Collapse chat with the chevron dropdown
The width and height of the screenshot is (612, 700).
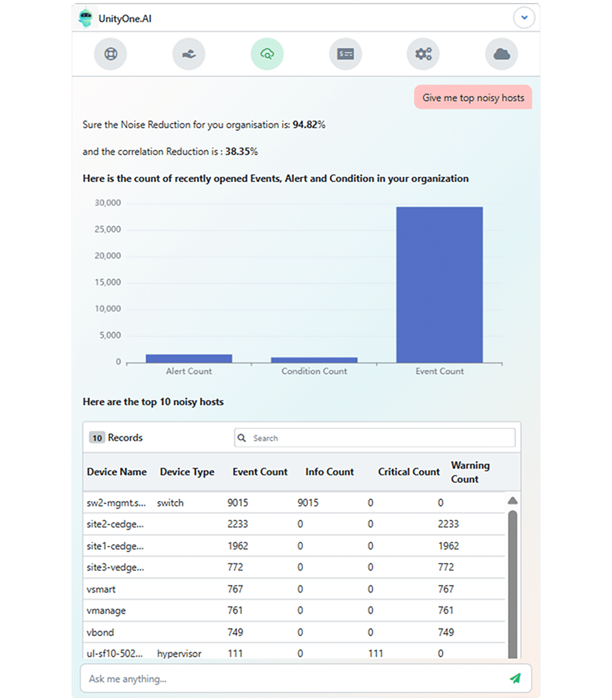coord(524,18)
